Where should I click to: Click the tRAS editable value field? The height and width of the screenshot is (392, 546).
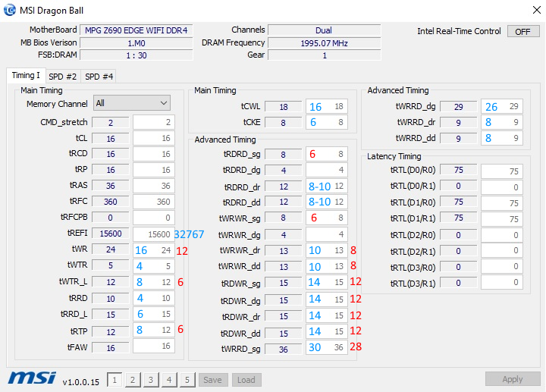153,186
